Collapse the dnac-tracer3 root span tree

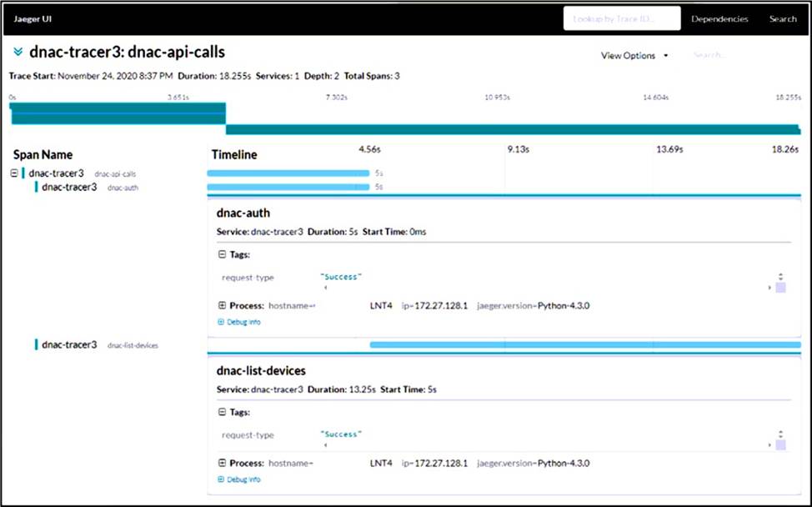point(14,173)
